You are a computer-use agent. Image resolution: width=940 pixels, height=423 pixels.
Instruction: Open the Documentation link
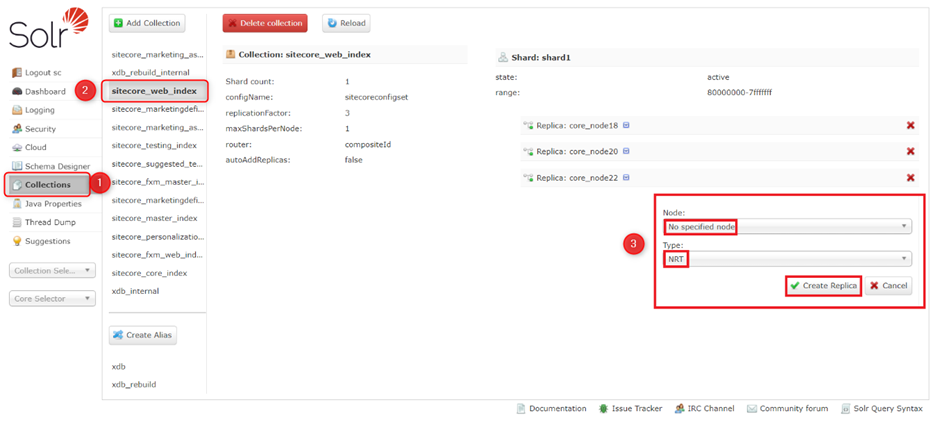[552, 409]
